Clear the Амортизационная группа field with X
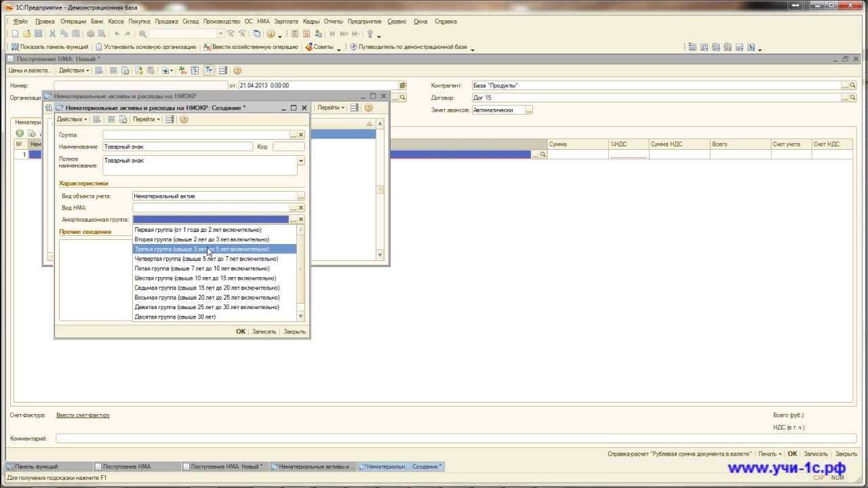The width and height of the screenshot is (868, 488). coord(301,220)
